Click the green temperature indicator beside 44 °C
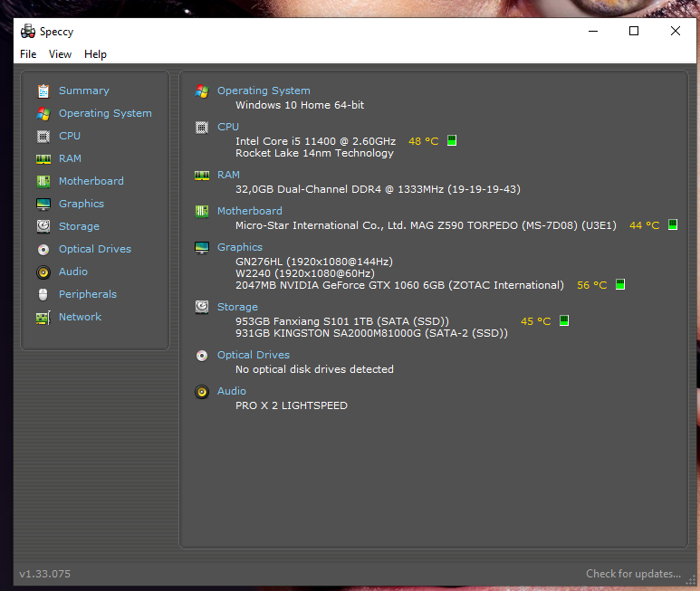This screenshot has width=700, height=591. tap(673, 224)
